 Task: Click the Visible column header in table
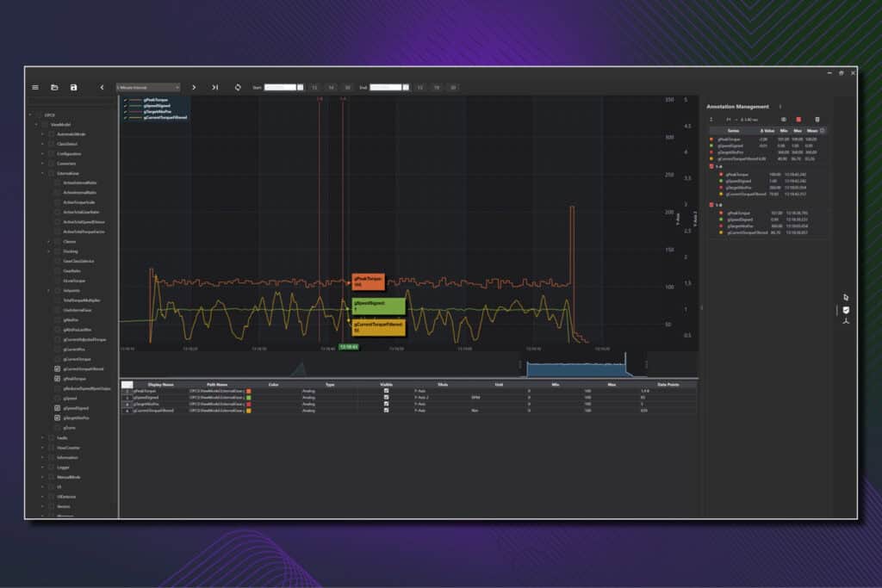(x=387, y=385)
